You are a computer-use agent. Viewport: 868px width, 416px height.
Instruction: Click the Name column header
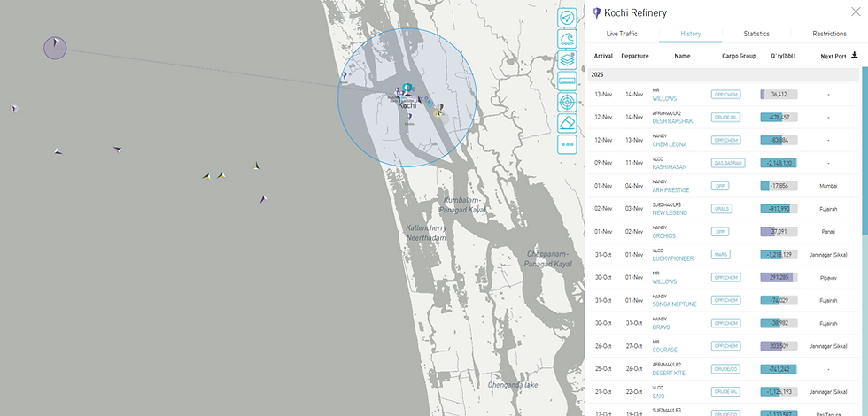682,56
